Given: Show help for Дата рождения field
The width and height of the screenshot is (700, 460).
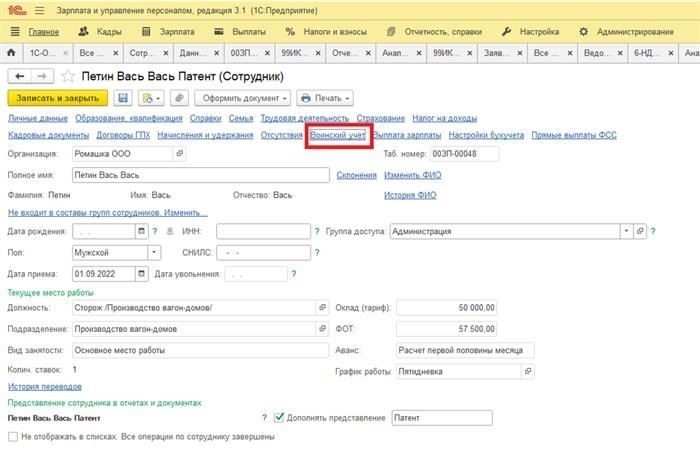Looking at the screenshot, I should point(155,231).
